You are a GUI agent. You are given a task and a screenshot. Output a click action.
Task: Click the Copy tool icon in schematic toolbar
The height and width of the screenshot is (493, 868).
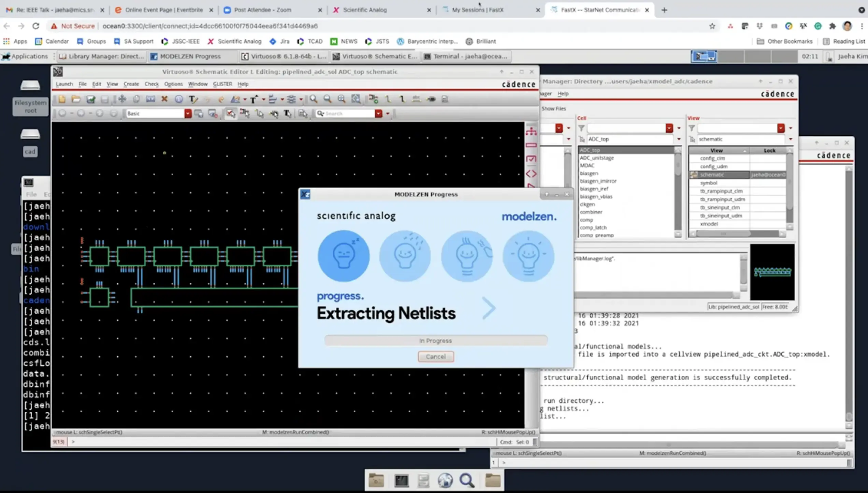136,99
